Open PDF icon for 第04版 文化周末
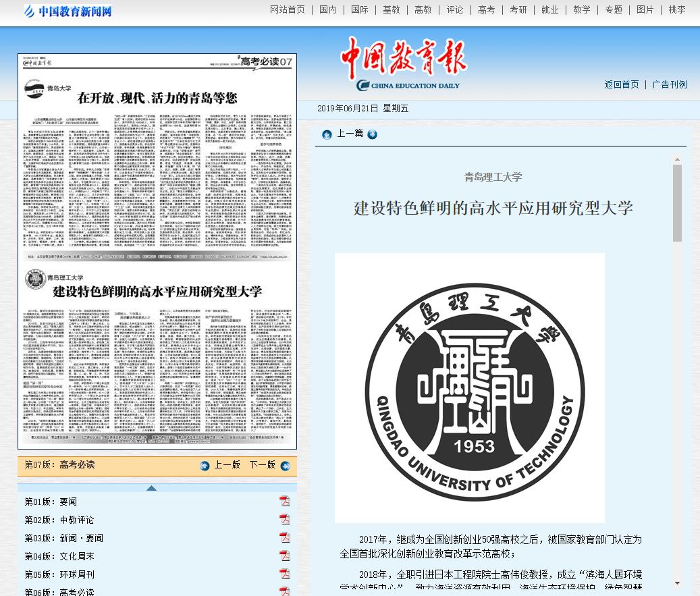 click(285, 556)
